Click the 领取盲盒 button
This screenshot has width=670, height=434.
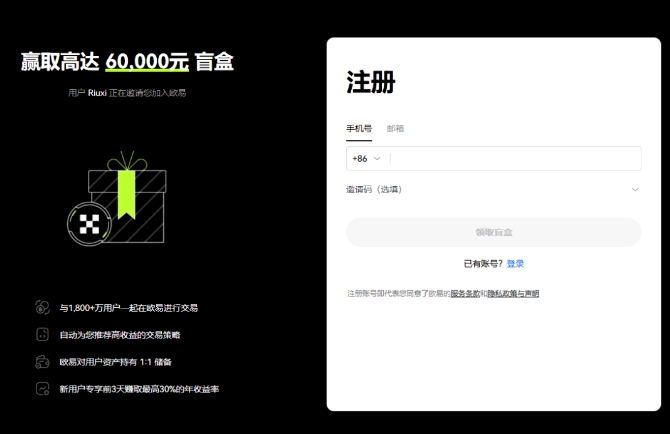494,232
